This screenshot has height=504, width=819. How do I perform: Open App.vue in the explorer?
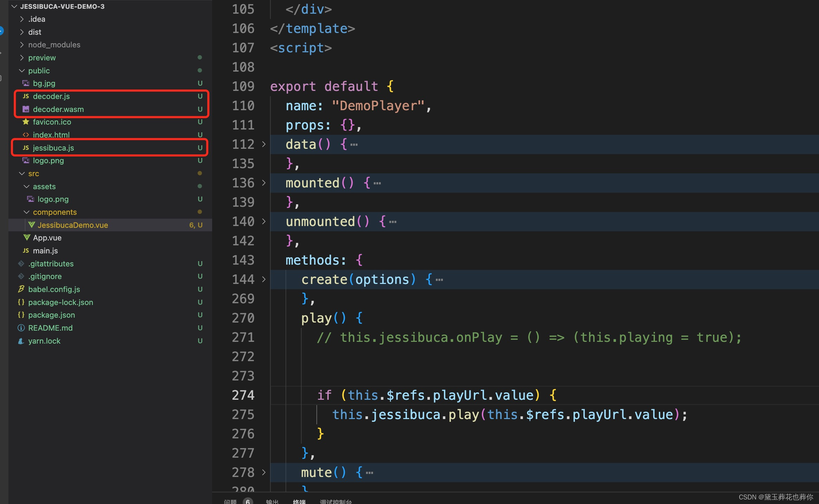pyautogui.click(x=47, y=238)
